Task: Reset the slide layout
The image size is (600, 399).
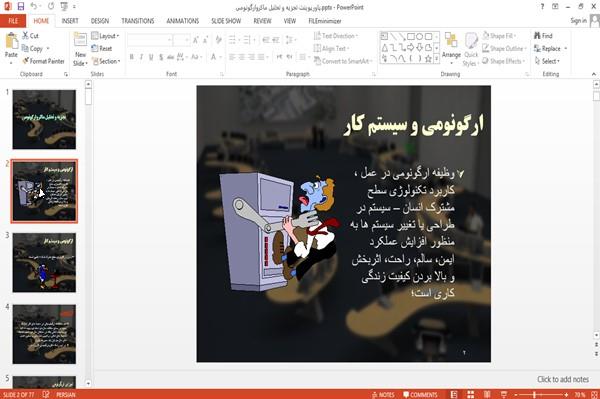Action: (102, 48)
